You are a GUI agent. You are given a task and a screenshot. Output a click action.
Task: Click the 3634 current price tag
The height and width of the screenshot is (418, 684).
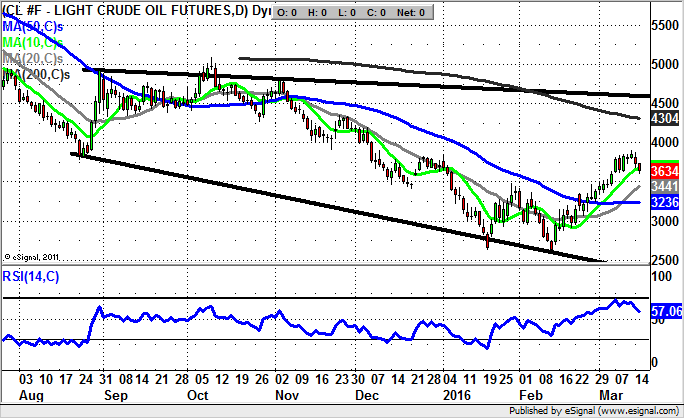[x=664, y=169]
